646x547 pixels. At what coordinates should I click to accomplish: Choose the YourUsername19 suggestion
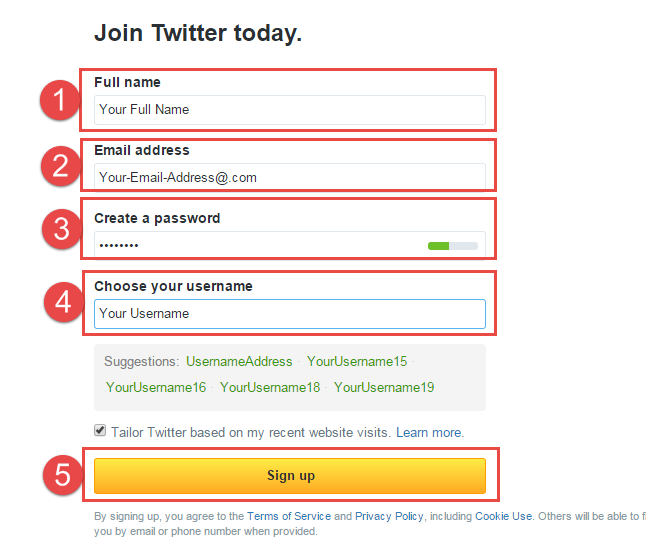(x=384, y=387)
